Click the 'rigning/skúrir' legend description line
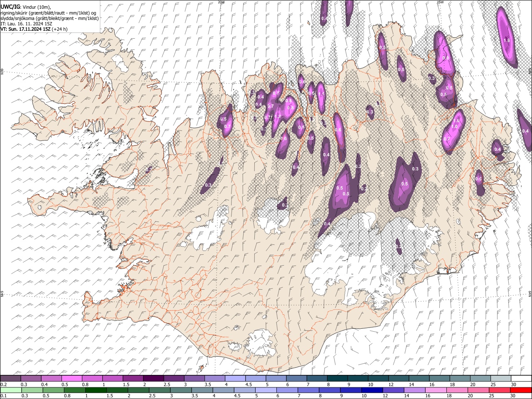The width and height of the screenshot is (532, 399). [x=48, y=13]
